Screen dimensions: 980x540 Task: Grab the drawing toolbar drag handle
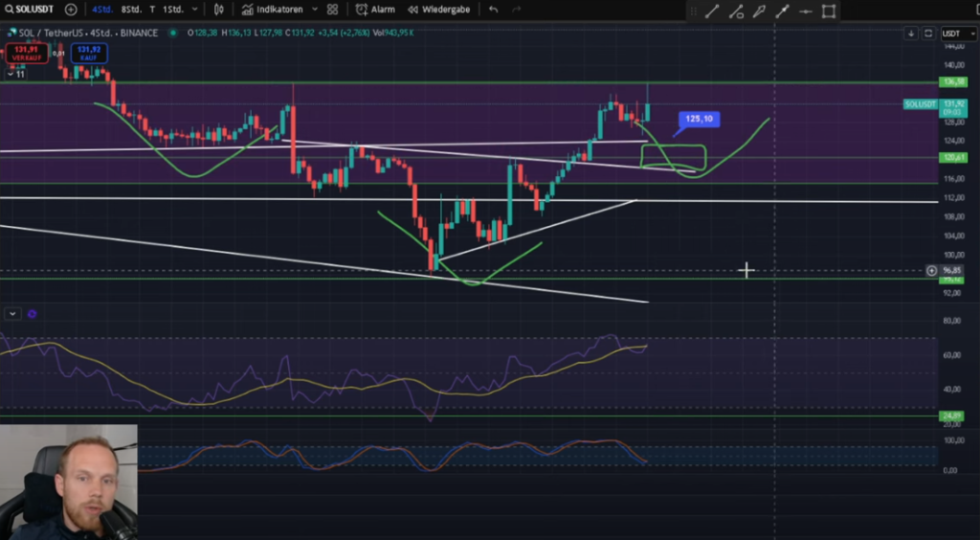(x=693, y=11)
